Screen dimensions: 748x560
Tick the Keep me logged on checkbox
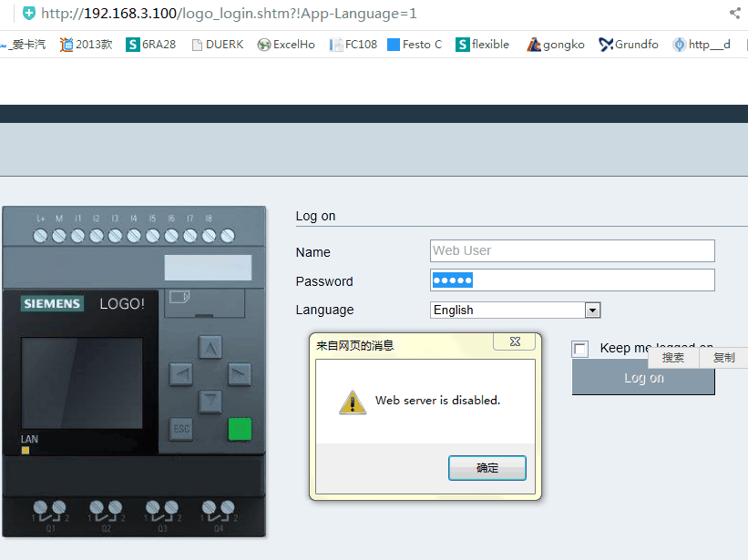[x=580, y=349]
